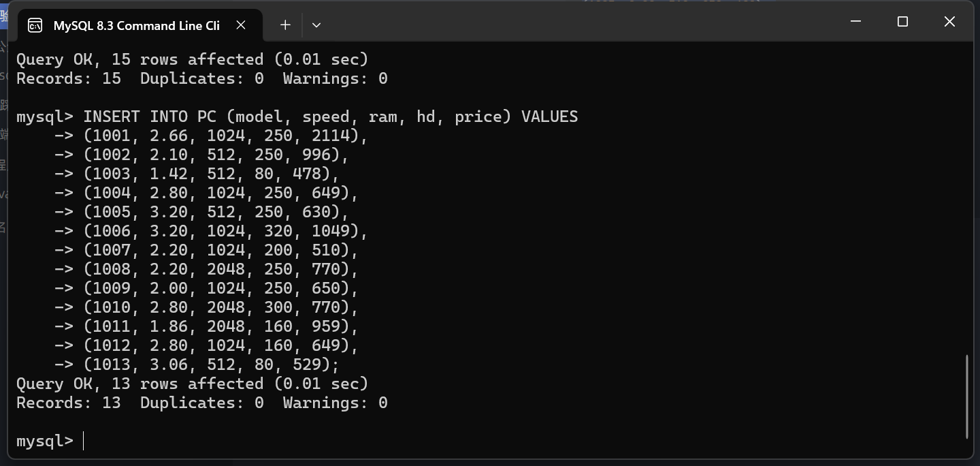Click the row starting with 1001

click(x=211, y=136)
